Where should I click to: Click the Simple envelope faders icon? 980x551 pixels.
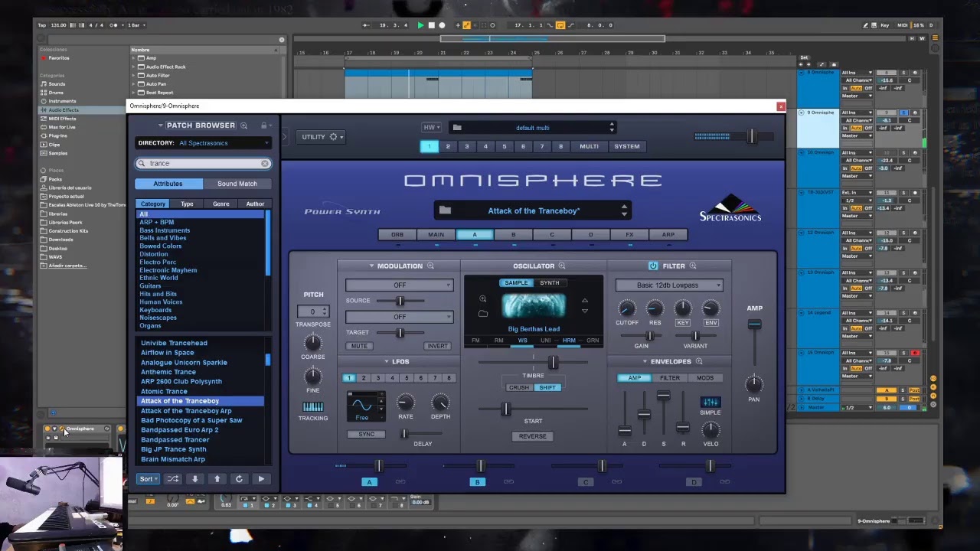coord(710,402)
